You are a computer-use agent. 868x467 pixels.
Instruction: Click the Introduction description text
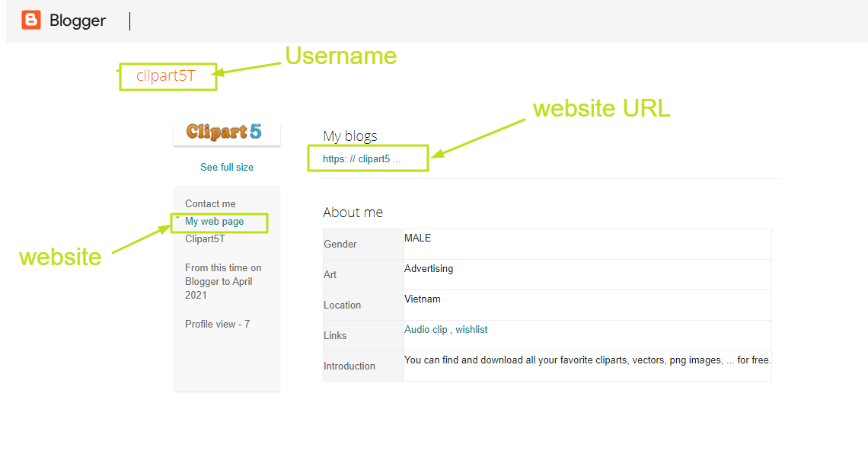click(x=587, y=360)
